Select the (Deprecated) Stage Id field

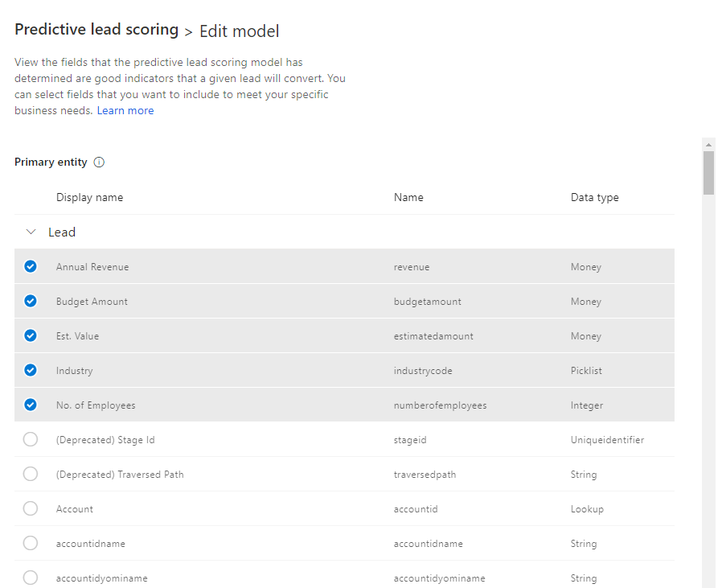click(31, 439)
